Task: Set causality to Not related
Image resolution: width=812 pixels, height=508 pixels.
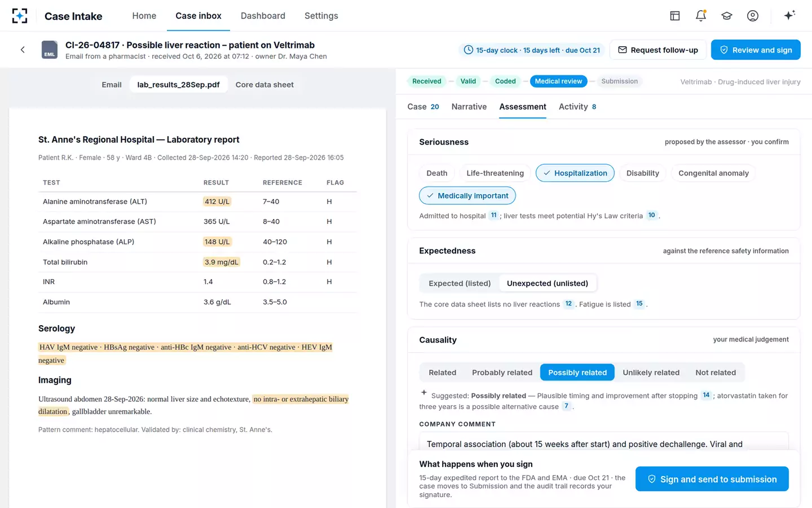Action: [716, 373]
